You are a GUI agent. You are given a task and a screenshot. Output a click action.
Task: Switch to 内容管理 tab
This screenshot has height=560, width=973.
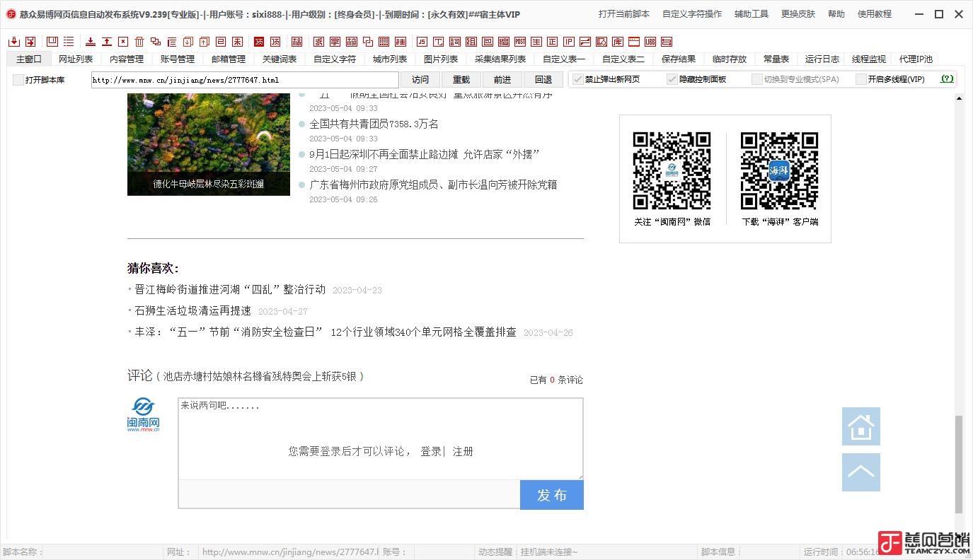127,59
